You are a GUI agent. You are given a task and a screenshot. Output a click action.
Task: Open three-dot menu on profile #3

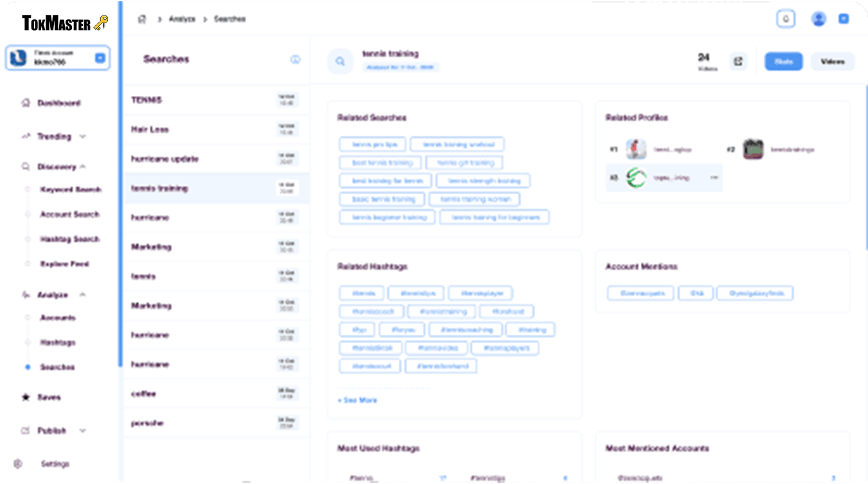pyautogui.click(x=714, y=178)
